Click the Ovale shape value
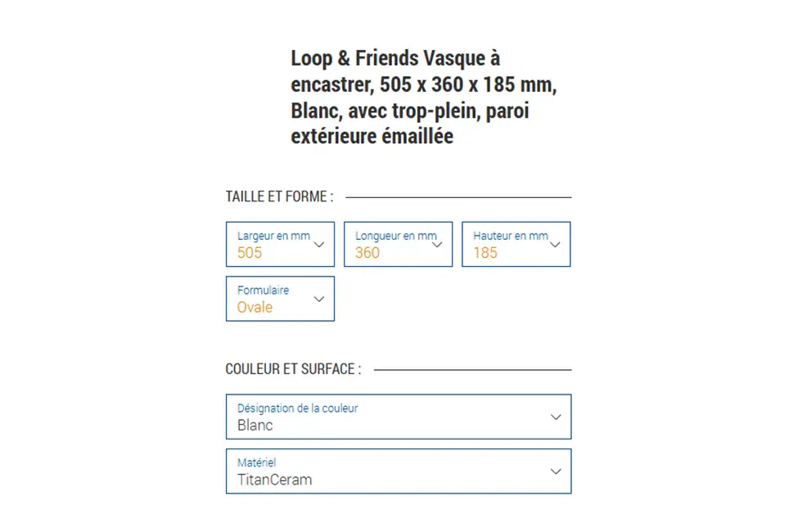The width and height of the screenshot is (802, 532). 255,308
